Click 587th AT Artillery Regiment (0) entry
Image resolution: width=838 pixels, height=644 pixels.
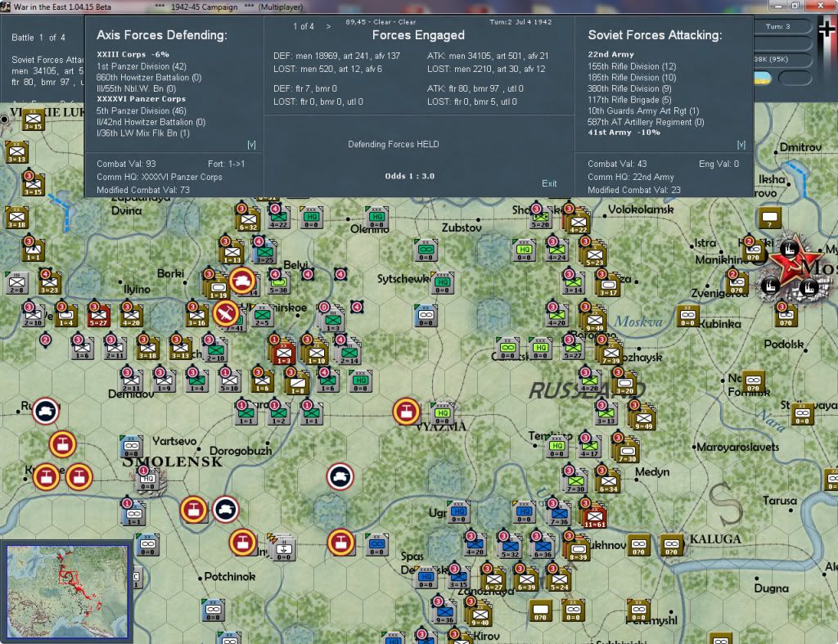[646, 123]
